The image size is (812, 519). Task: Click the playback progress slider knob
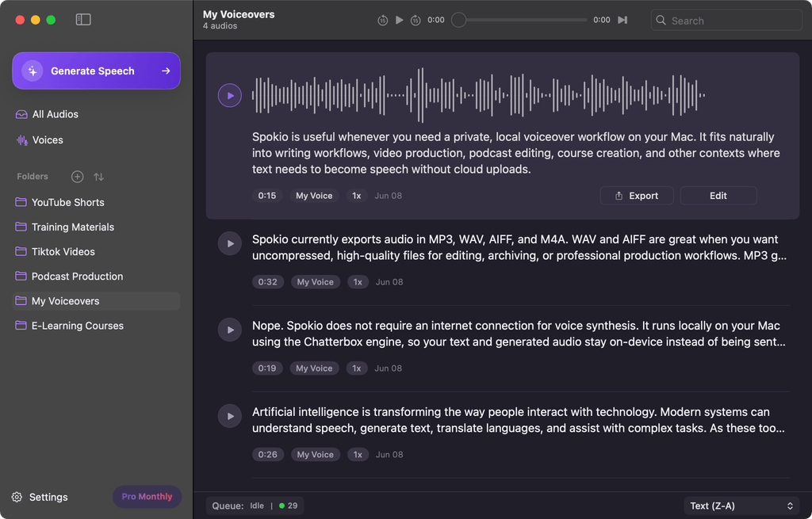pos(459,20)
